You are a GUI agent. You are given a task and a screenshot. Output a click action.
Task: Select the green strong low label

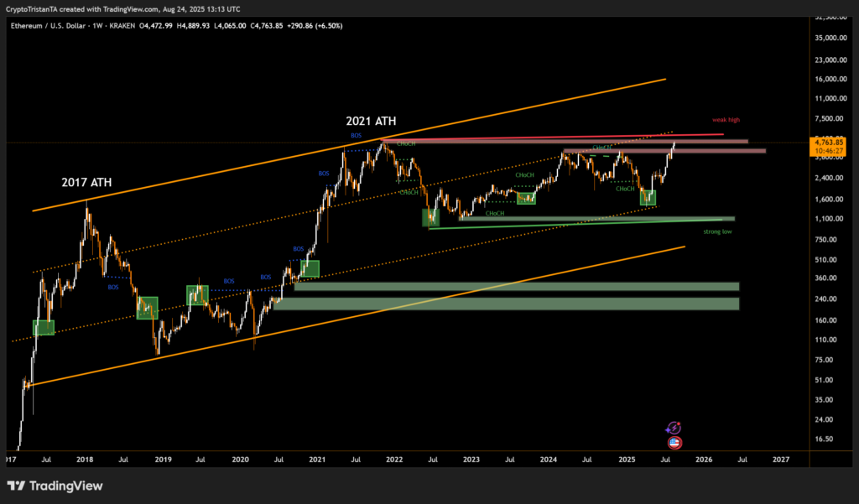[x=717, y=231]
